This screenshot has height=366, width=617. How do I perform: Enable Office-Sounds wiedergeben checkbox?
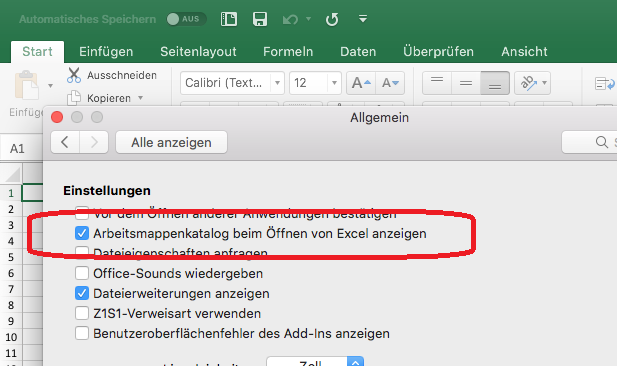[82, 273]
